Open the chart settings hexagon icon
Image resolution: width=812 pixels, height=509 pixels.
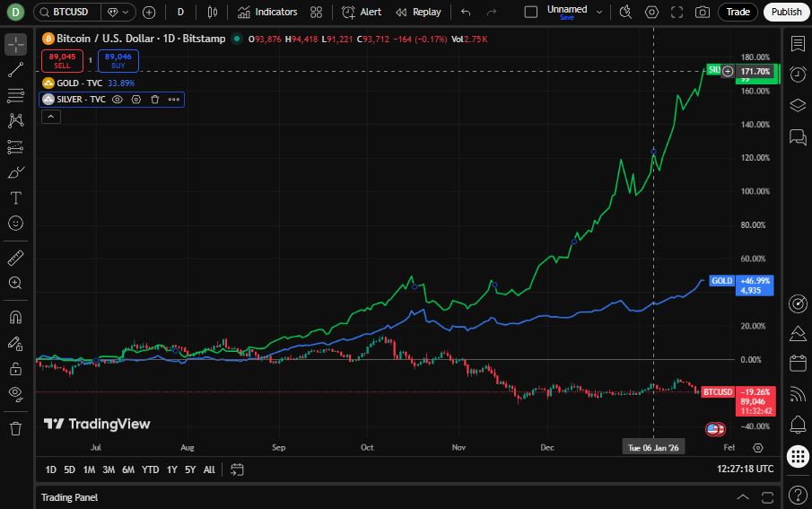point(651,12)
